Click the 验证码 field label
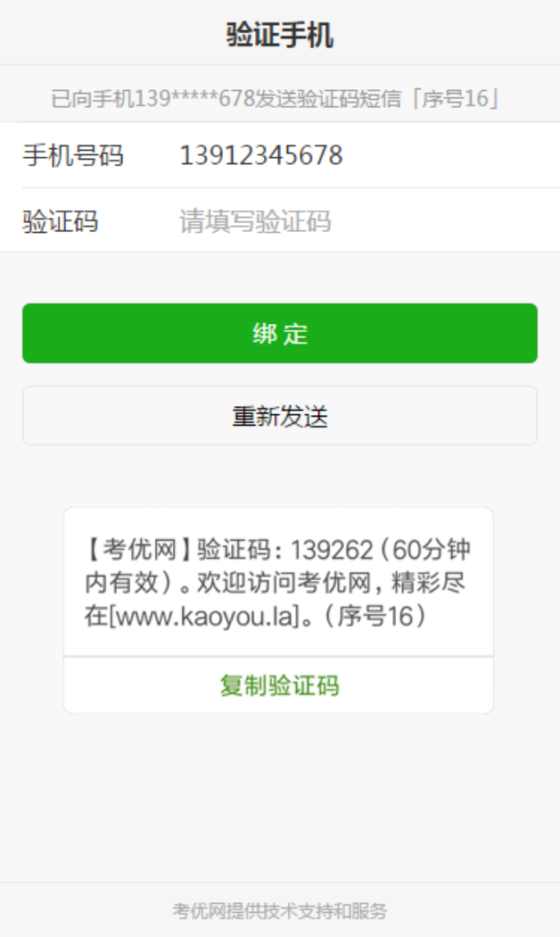The image size is (560, 937). tap(61, 221)
